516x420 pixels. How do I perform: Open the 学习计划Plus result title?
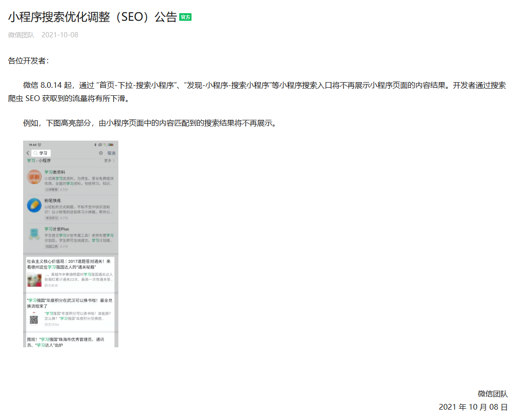57,229
